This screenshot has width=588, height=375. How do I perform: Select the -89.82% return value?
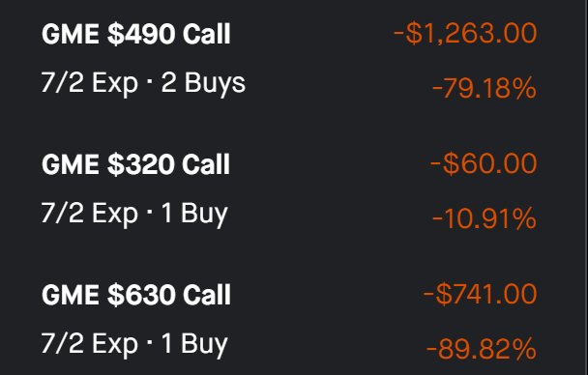click(481, 349)
